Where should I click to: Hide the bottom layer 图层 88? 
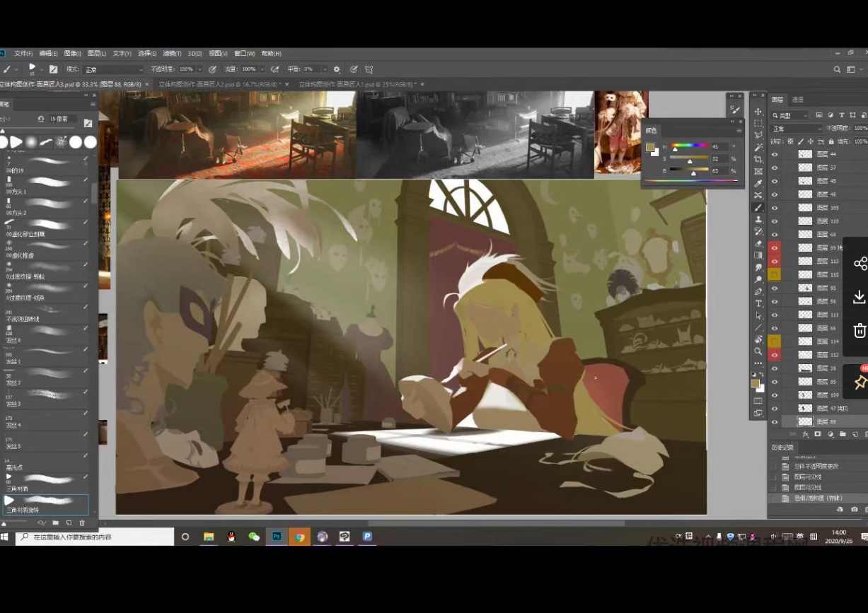click(x=775, y=422)
